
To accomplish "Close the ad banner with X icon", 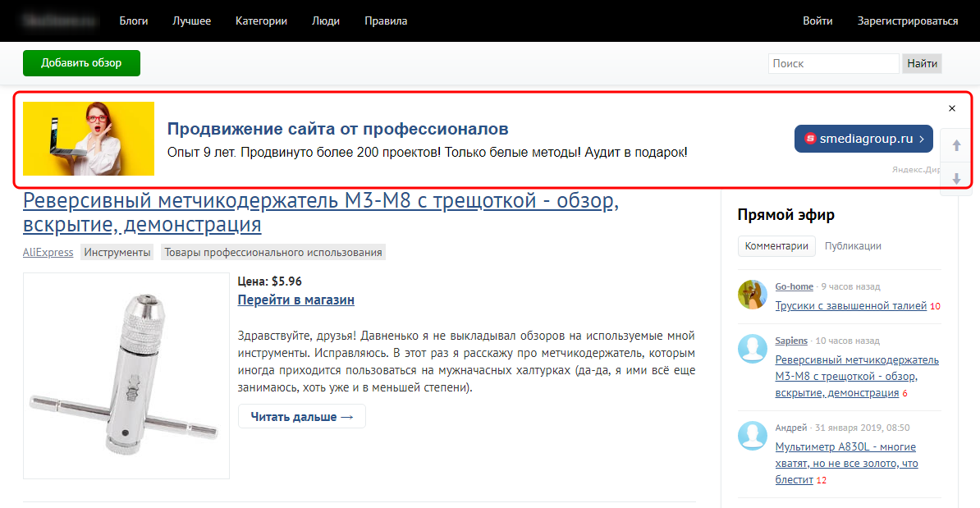I will (x=952, y=108).
